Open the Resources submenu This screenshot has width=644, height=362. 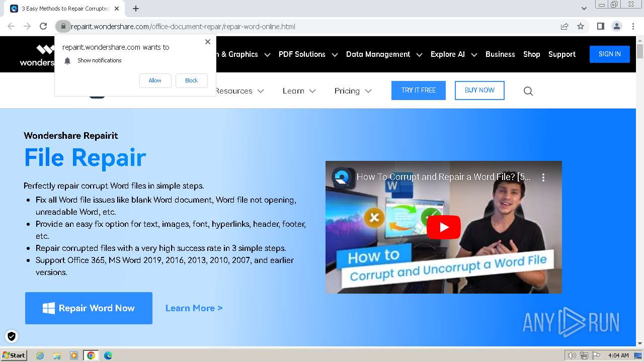(234, 91)
